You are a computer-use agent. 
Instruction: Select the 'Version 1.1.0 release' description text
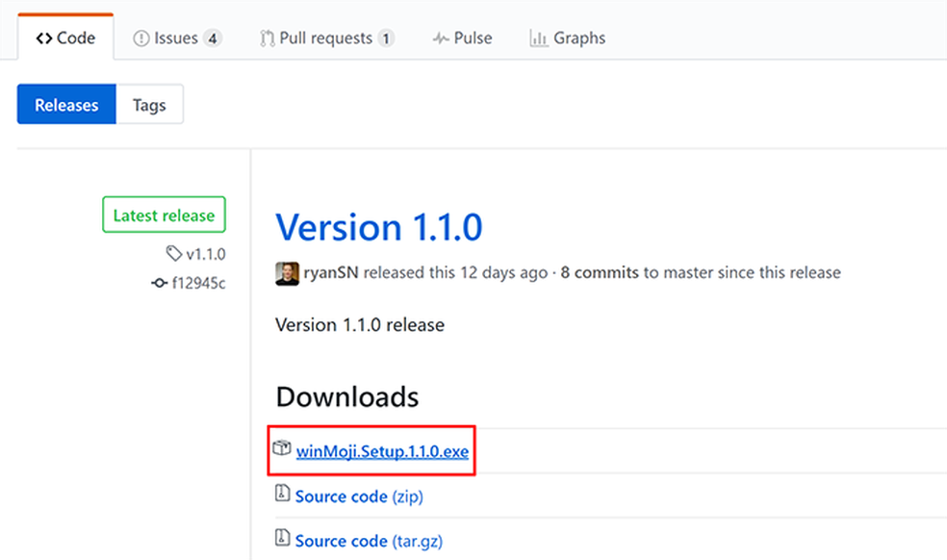(360, 325)
